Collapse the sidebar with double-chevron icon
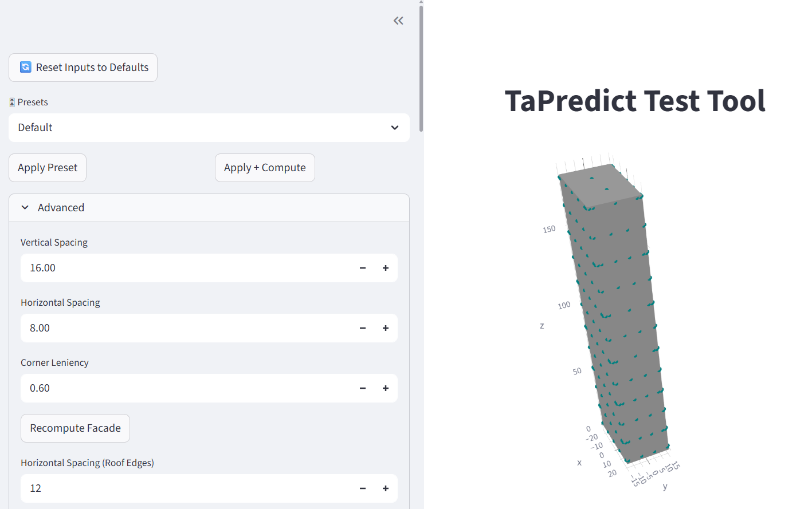Viewport: 812px width, 509px height. (398, 21)
